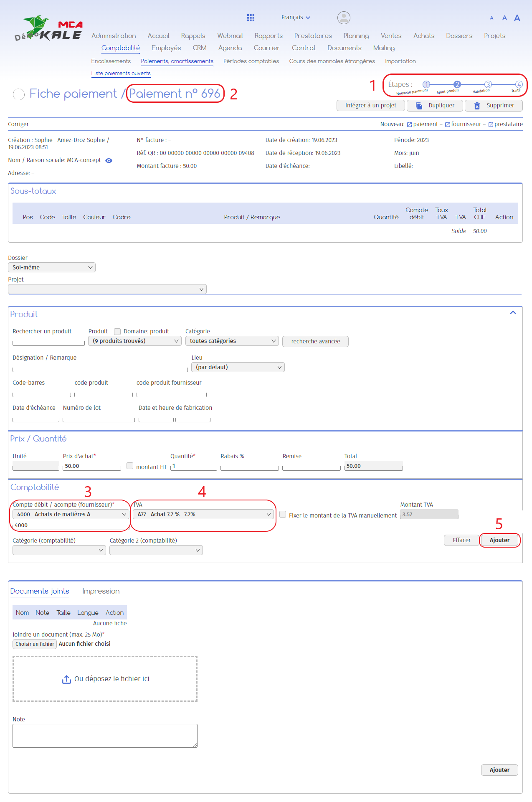
Task: Collapse the Produit section chevron
Action: 513,312
